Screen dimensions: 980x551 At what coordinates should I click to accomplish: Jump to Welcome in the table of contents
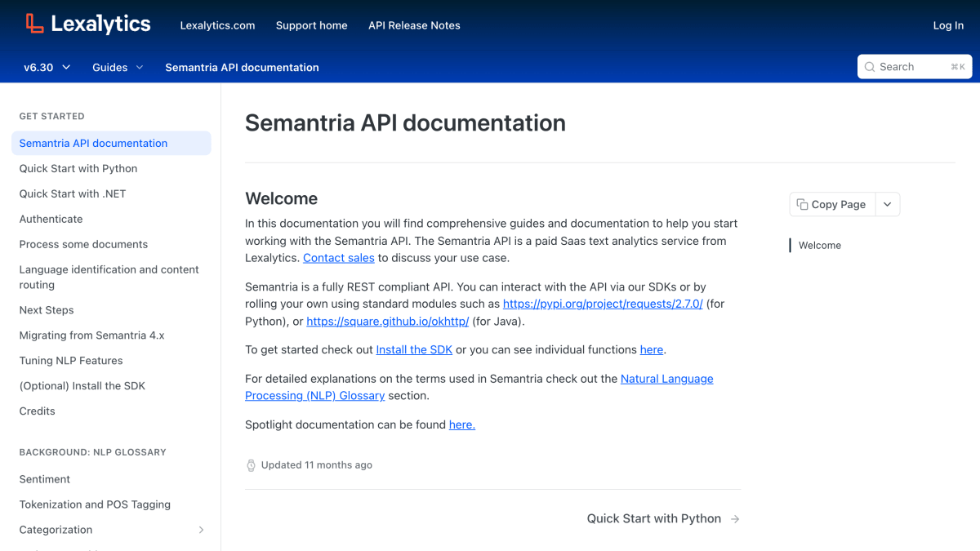point(820,245)
